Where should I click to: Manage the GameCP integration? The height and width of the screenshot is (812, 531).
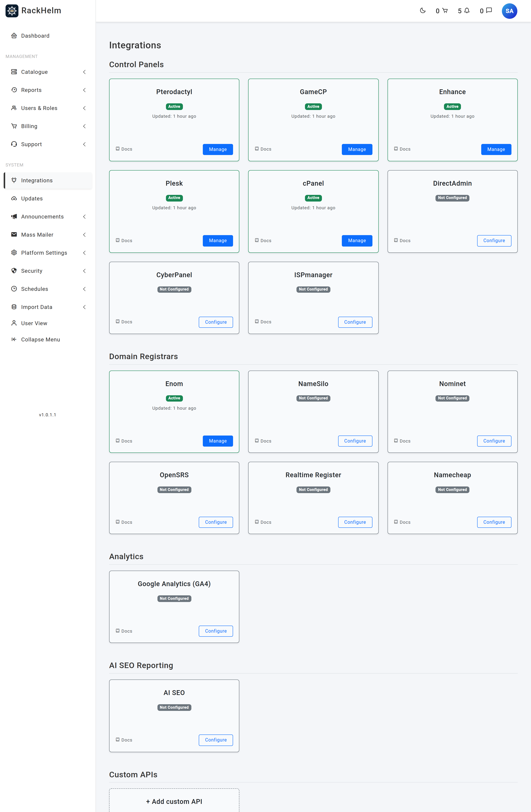tap(357, 149)
